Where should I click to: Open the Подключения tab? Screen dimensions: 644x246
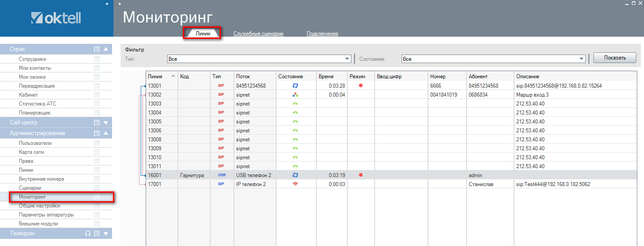tap(322, 34)
